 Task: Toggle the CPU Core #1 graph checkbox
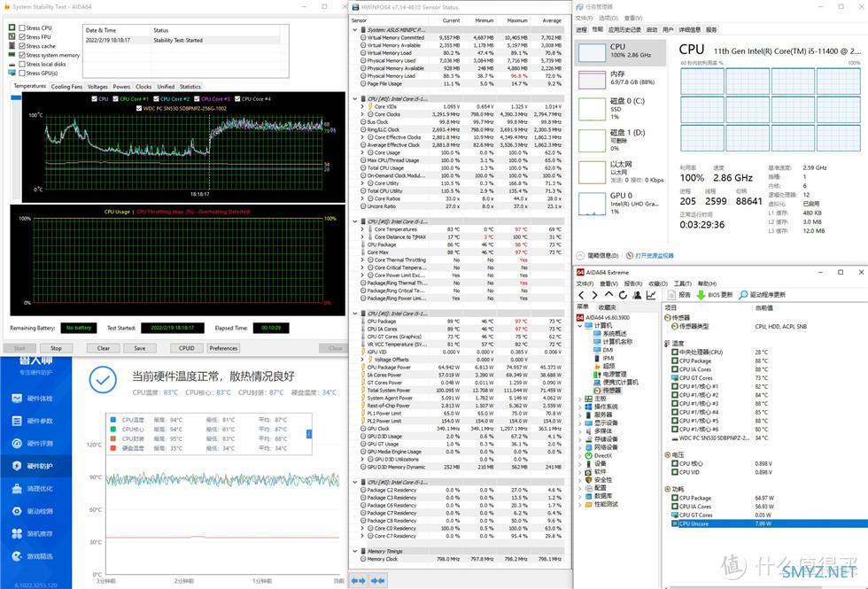click(116, 99)
